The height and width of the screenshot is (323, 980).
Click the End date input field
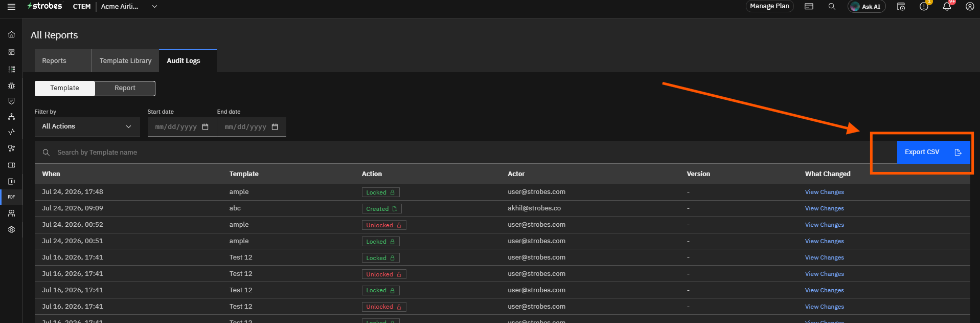pos(252,127)
